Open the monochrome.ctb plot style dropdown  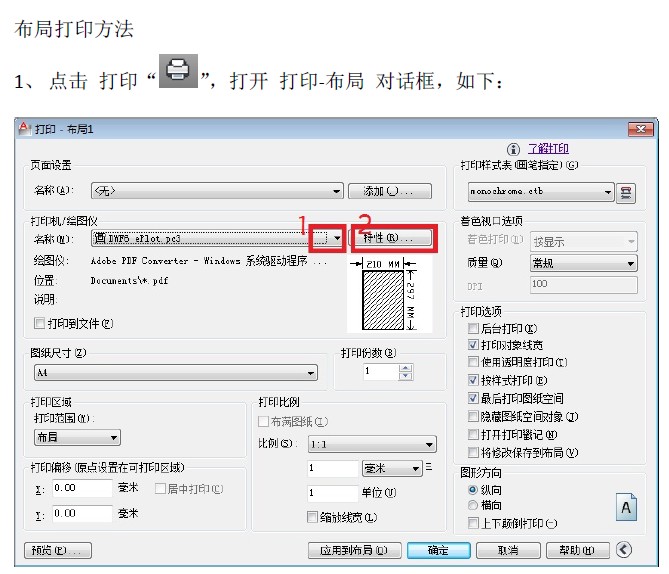(x=541, y=192)
